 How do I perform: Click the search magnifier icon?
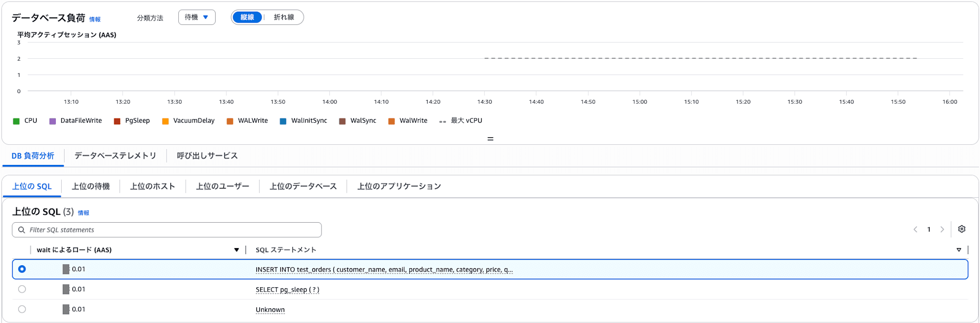[x=22, y=230]
